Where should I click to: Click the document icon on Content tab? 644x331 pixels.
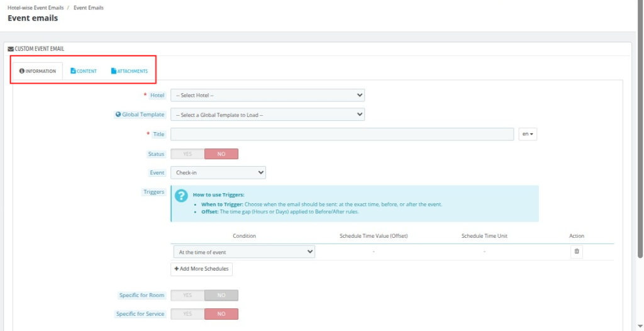click(x=73, y=71)
